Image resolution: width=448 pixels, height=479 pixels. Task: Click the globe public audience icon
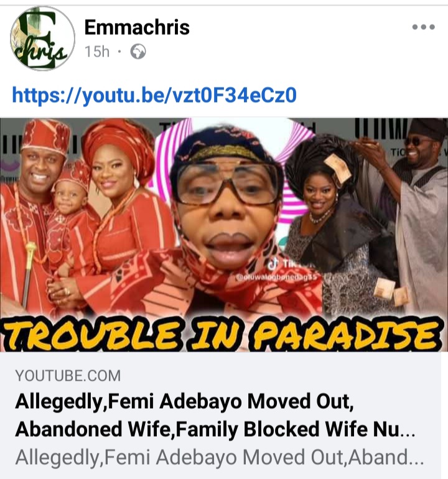(138, 52)
